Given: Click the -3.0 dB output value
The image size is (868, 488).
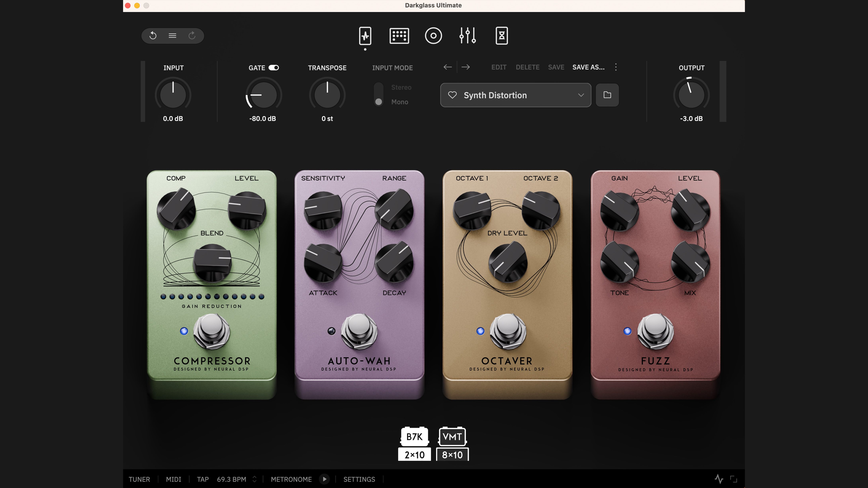Looking at the screenshot, I should (x=691, y=119).
